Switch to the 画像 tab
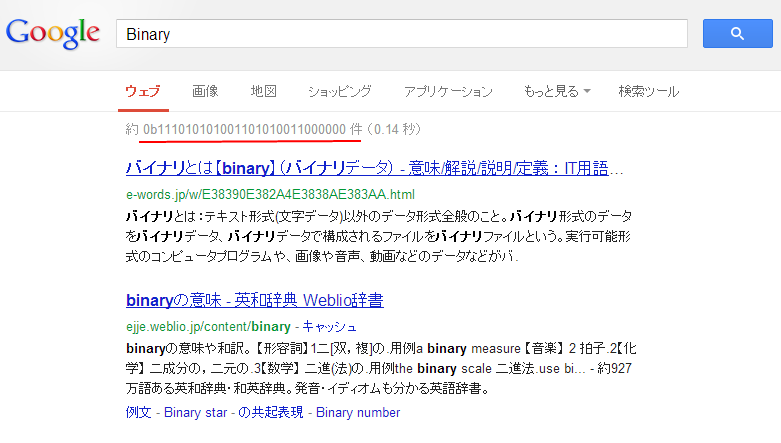The width and height of the screenshot is (781, 443). click(x=205, y=91)
